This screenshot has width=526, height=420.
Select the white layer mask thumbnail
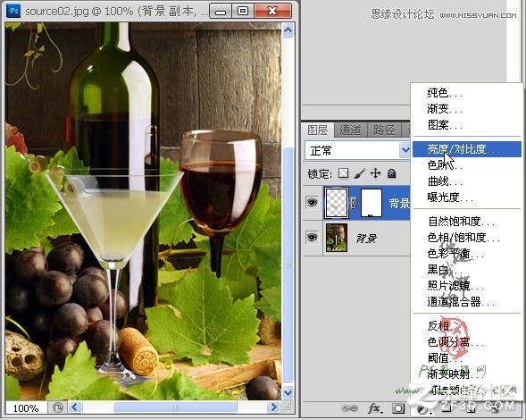click(x=372, y=203)
